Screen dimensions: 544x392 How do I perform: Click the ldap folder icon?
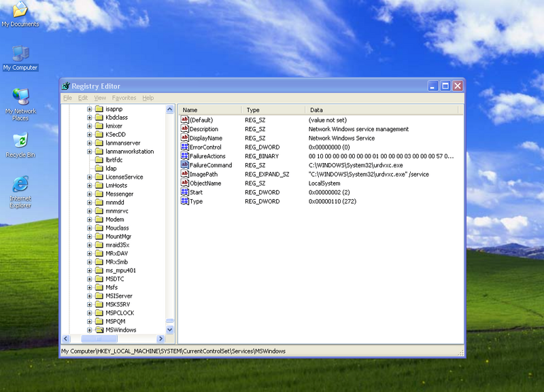pyautogui.click(x=99, y=168)
